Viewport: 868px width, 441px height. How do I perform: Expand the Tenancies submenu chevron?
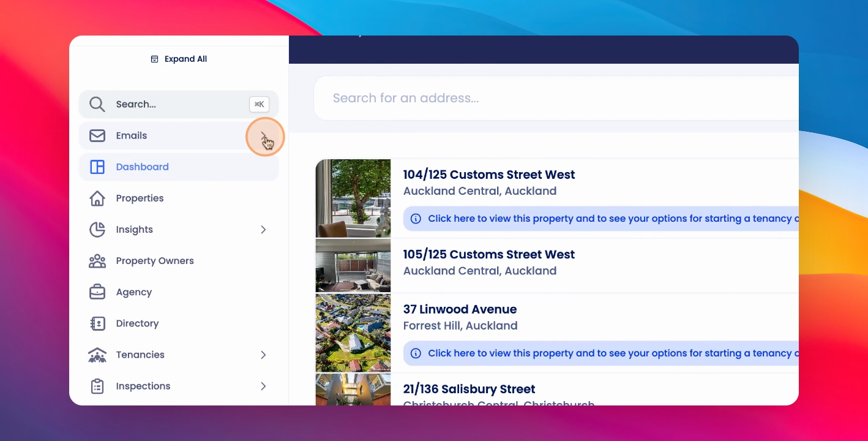pos(264,355)
